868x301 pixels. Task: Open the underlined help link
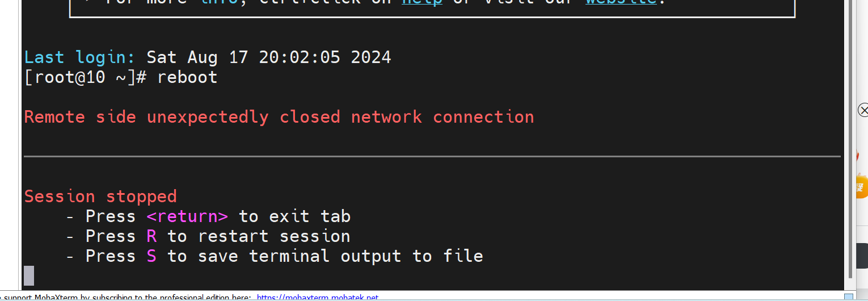(x=422, y=2)
